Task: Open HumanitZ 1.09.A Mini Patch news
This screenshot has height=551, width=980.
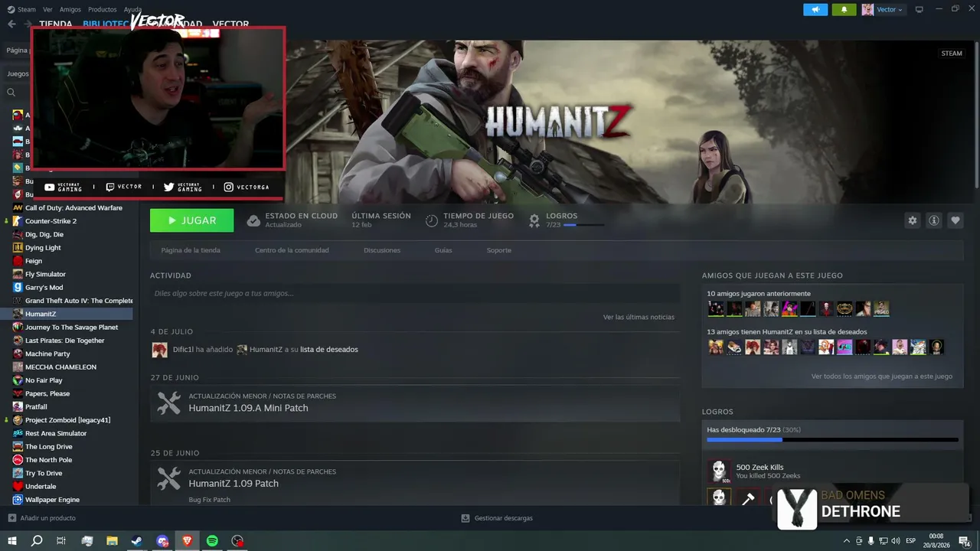Action: click(415, 403)
